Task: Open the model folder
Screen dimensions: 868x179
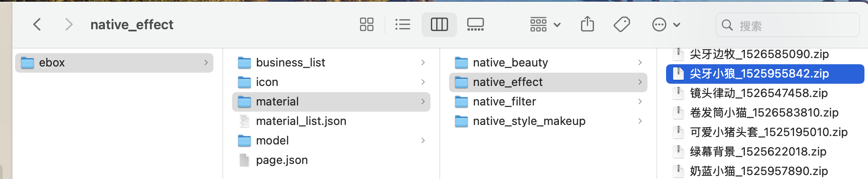Action: click(272, 140)
